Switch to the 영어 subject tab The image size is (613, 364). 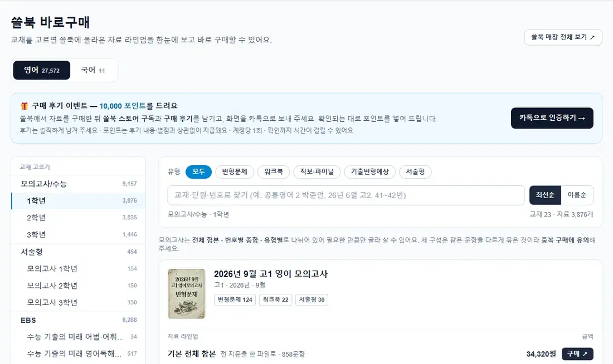42,70
